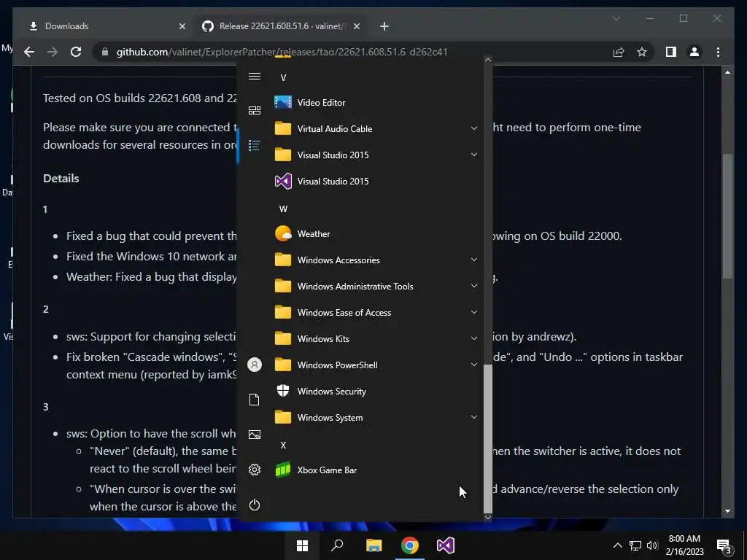Close the Downloads tab
Image resolution: width=747 pixels, height=560 pixels.
pos(182,26)
